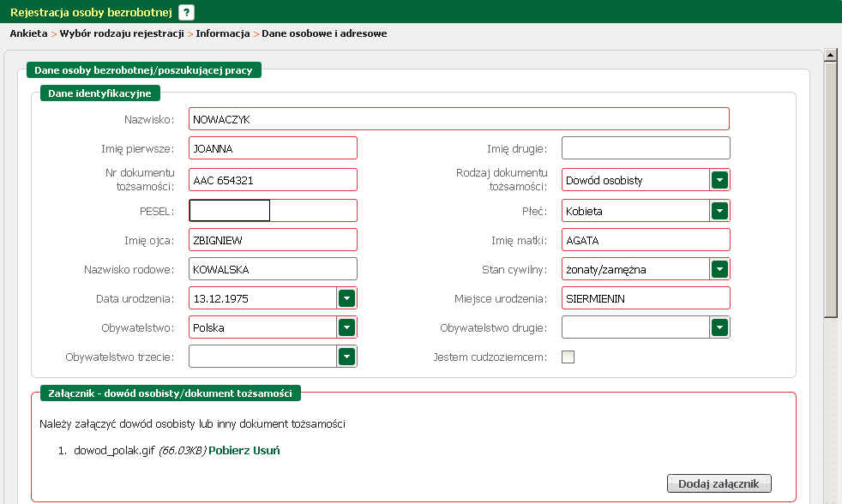Click Miejsce urodzenia field SIERMIENIN
Image resolution: width=842 pixels, height=504 pixels.
tap(646, 298)
